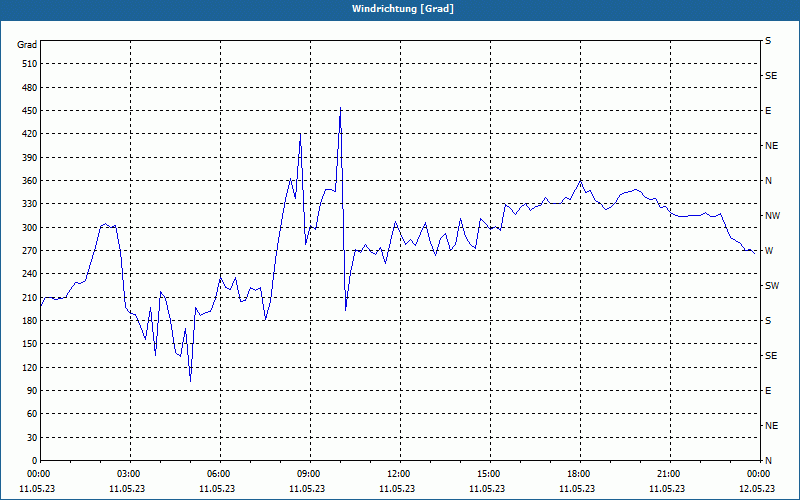This screenshot has height=500, width=800.
Task: Click the chart title 'Windrichtung [Grad]'
Action: (403, 9)
